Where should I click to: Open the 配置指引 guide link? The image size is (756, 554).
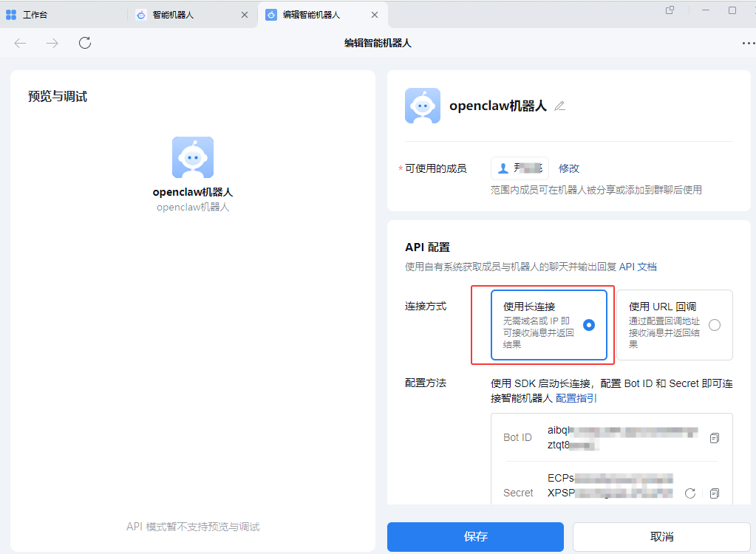[x=576, y=398]
